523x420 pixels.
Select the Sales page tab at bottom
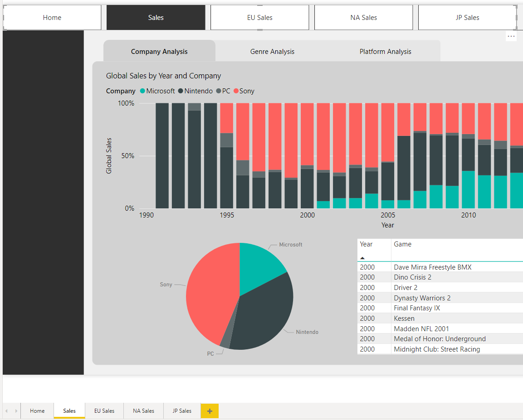[69, 411]
